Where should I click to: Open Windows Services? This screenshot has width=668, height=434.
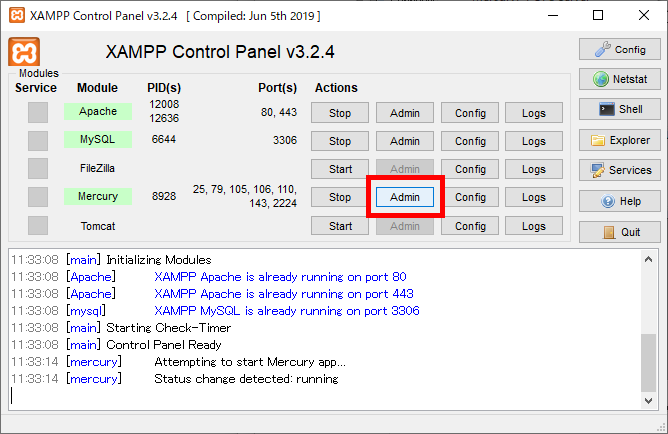[619, 170]
